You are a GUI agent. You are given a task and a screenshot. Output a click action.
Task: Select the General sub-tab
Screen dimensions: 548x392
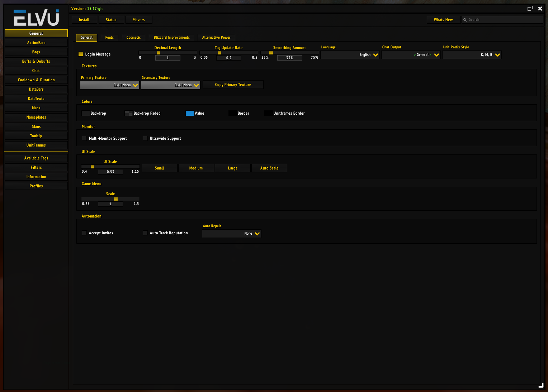click(x=86, y=38)
